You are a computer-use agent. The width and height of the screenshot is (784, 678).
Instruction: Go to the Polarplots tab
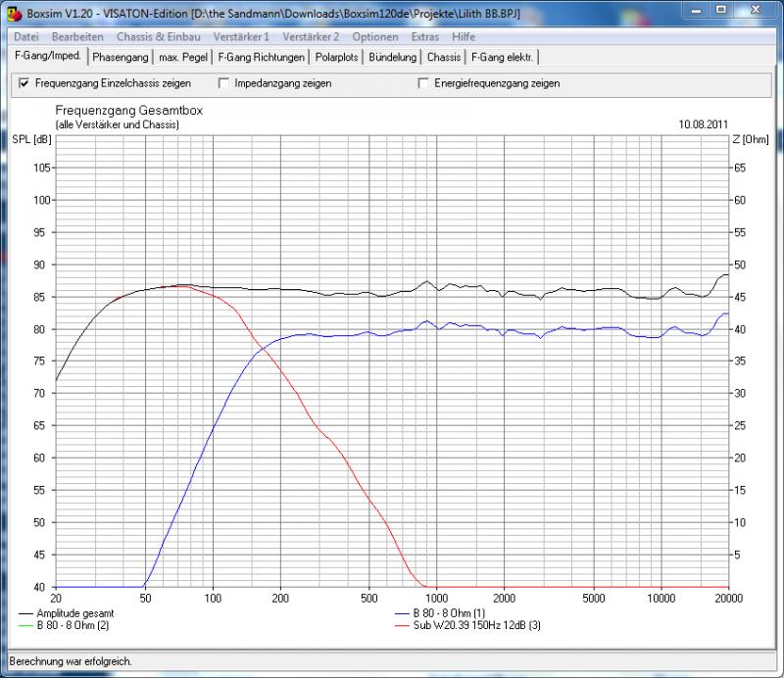[x=337, y=57]
